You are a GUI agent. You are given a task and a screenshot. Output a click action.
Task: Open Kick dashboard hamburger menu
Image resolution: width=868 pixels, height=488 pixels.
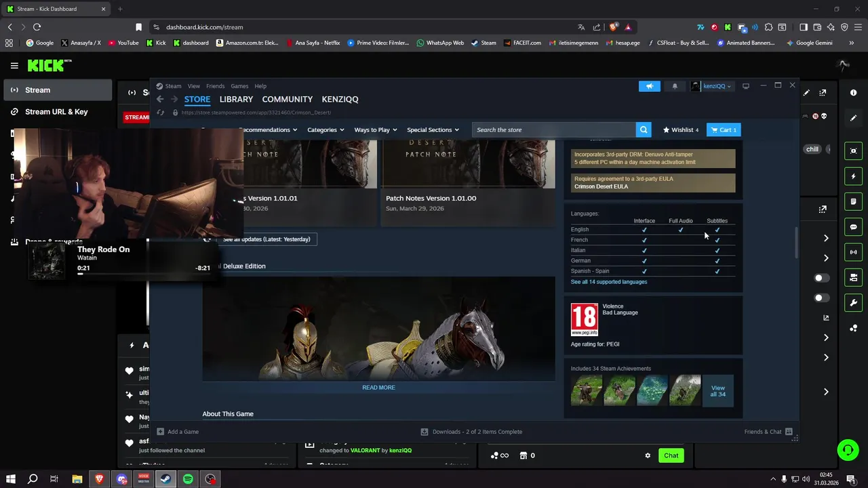[x=14, y=66]
